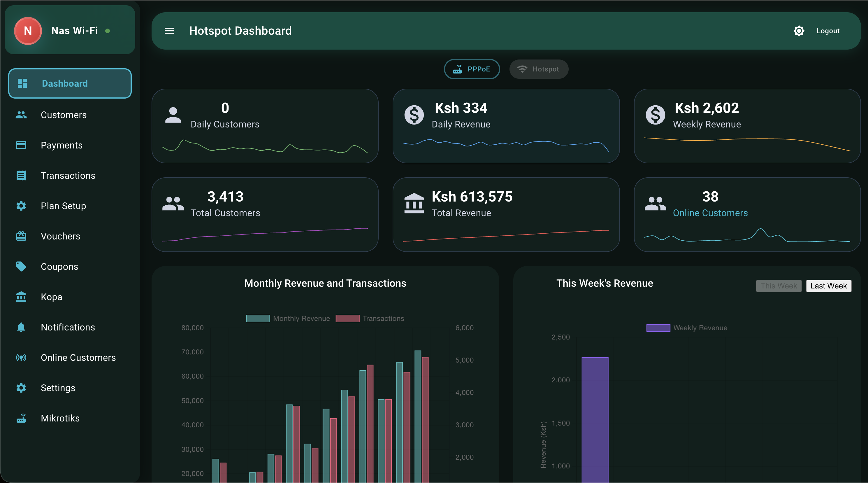Hide the Transactions series via its legend
The image size is (868, 483).
(x=370, y=318)
